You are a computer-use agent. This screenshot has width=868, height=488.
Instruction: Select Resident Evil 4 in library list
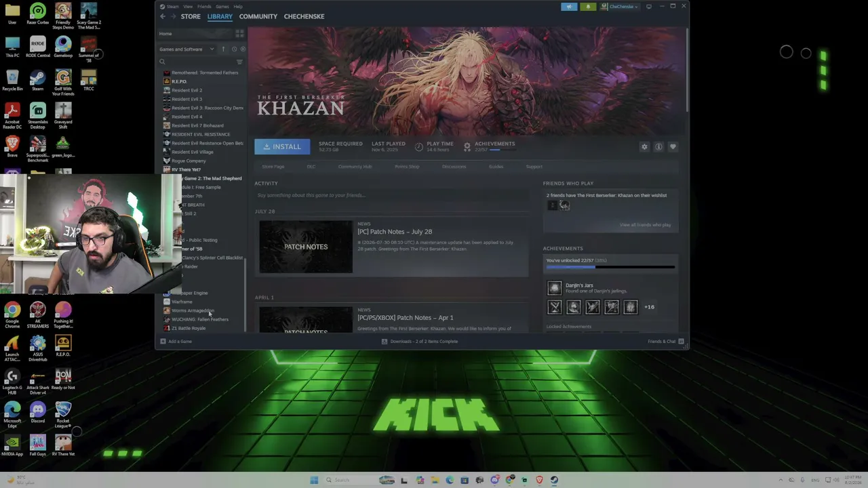coord(186,117)
